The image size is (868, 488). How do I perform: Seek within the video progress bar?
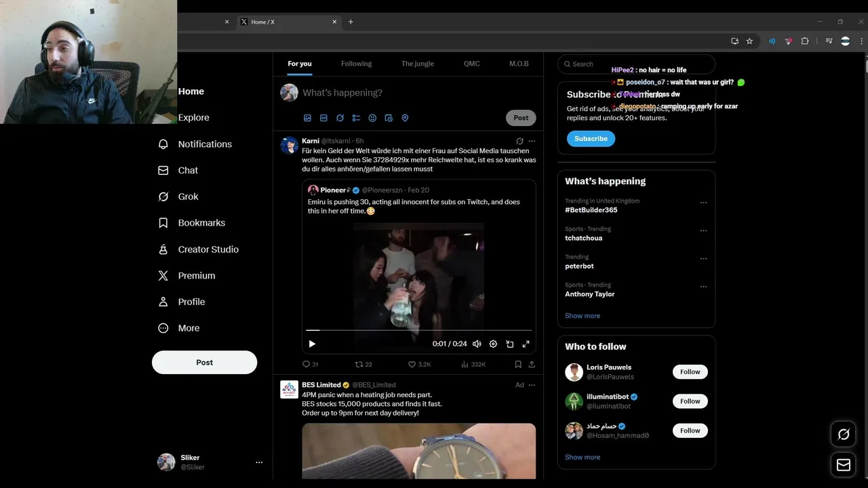tap(418, 330)
